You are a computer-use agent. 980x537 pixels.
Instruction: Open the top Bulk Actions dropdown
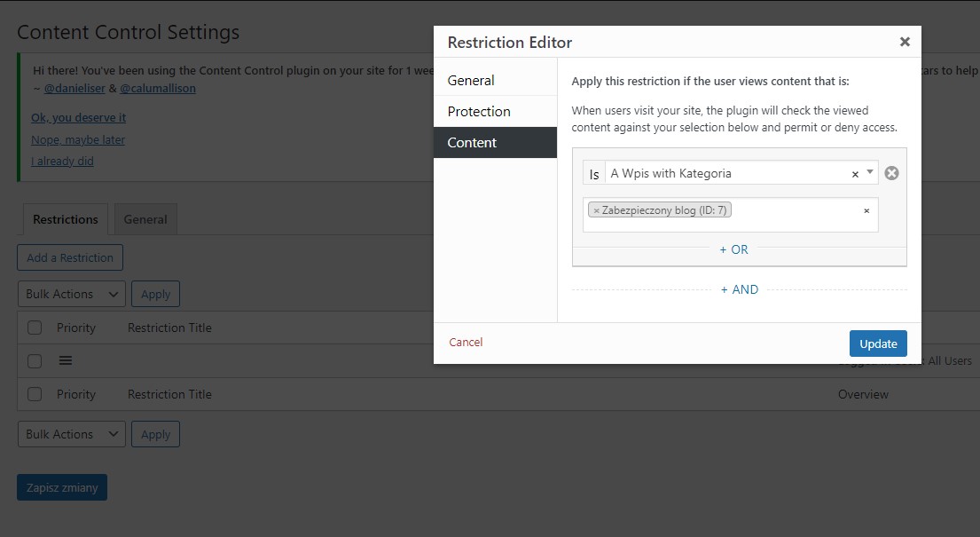(x=71, y=294)
